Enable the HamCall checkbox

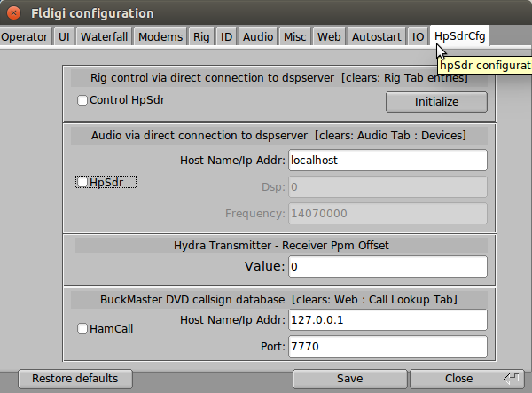(82, 328)
